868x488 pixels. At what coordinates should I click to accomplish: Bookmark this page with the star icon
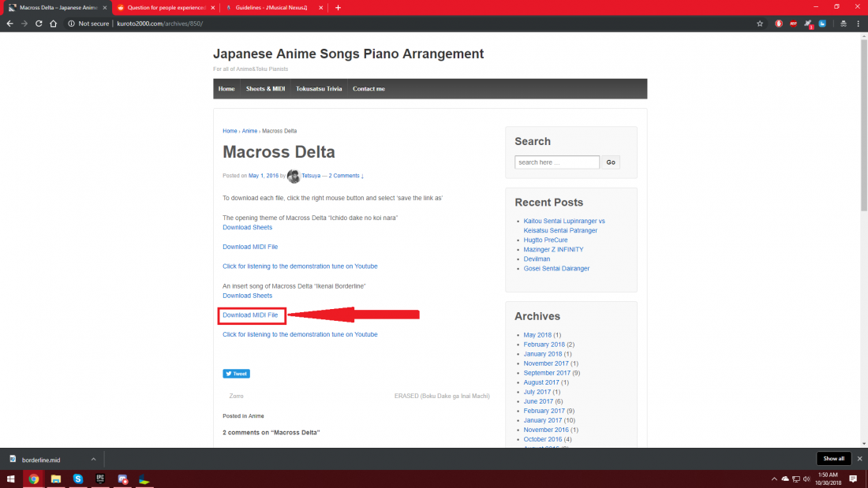coord(760,24)
